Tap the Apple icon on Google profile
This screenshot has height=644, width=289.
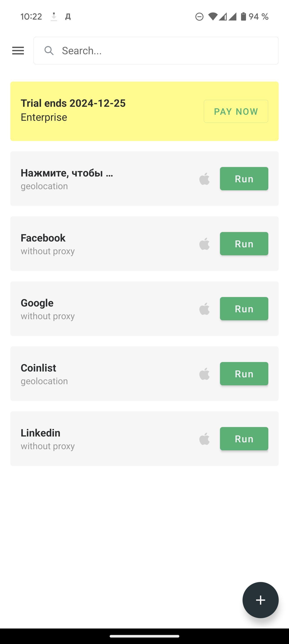point(204,309)
